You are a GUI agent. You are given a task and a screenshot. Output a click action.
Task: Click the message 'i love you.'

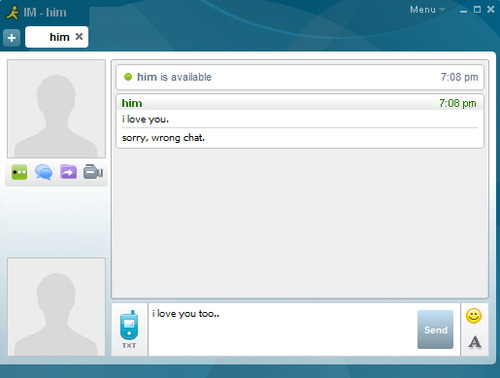pos(145,119)
